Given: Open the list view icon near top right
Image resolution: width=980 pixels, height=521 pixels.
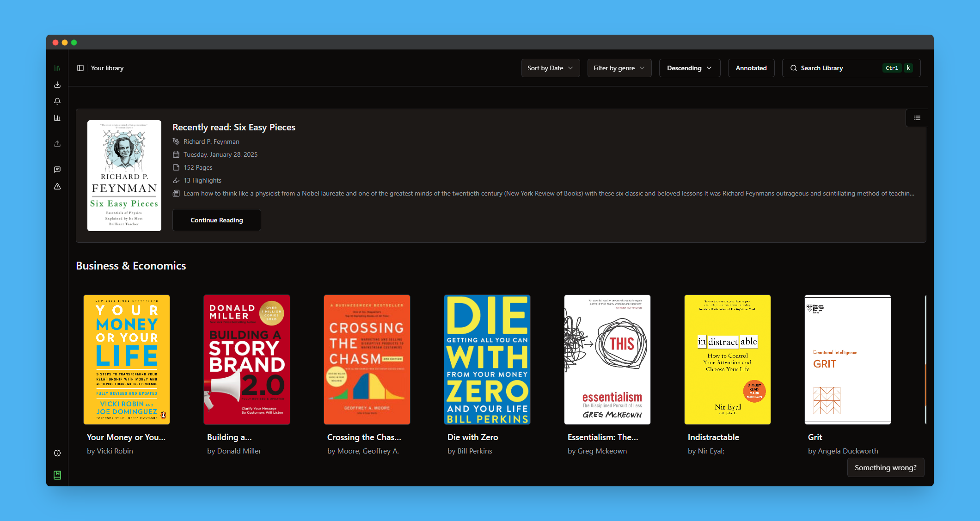Looking at the screenshot, I should pos(917,118).
